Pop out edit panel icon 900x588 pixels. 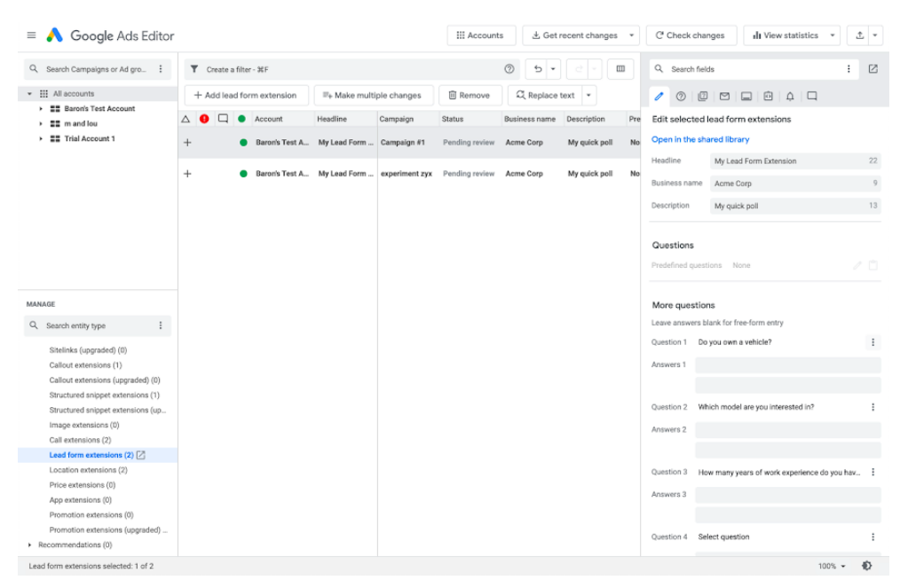pyautogui.click(x=873, y=69)
